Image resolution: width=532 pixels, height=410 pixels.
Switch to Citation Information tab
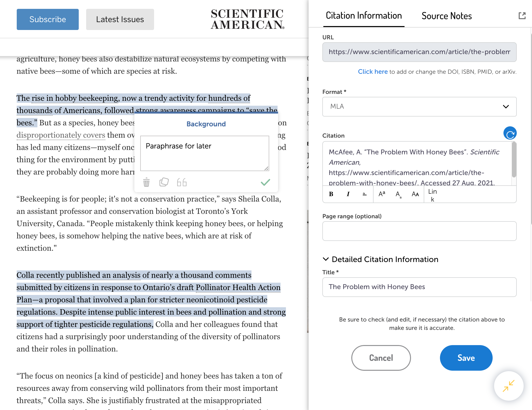[364, 16]
